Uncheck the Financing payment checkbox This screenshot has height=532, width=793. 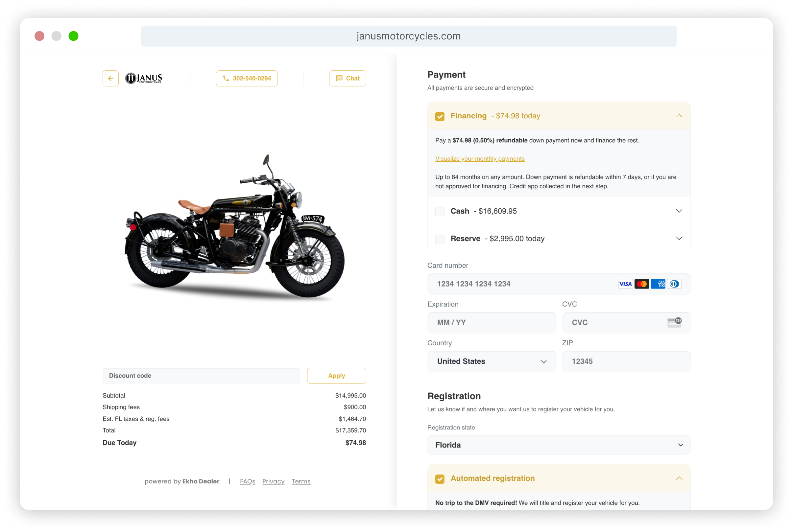(440, 116)
